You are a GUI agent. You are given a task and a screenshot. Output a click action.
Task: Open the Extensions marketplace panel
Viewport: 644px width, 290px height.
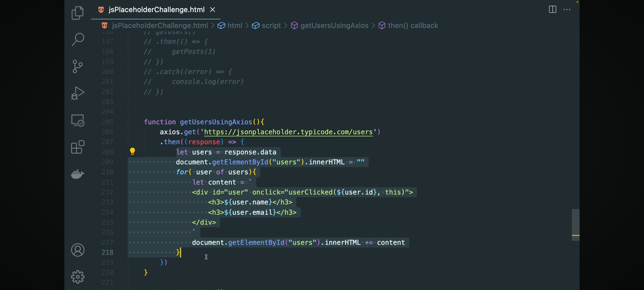tap(78, 147)
